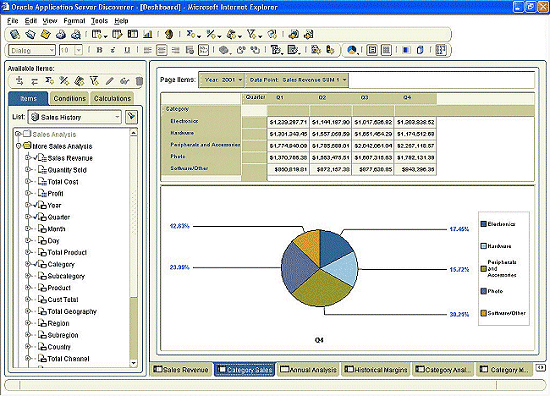Image resolution: width=550 pixels, height=396 pixels.
Task: Click the swap items icon in Available Items
Action: (x=34, y=81)
